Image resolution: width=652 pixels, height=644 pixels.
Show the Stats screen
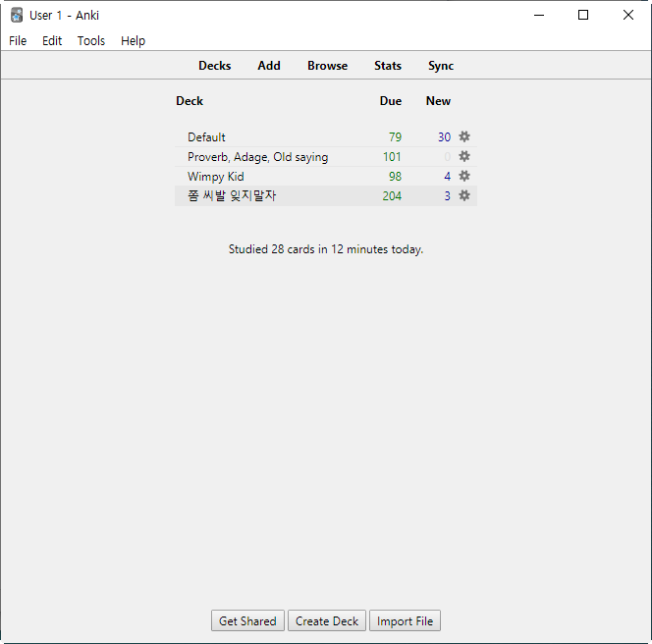click(388, 66)
